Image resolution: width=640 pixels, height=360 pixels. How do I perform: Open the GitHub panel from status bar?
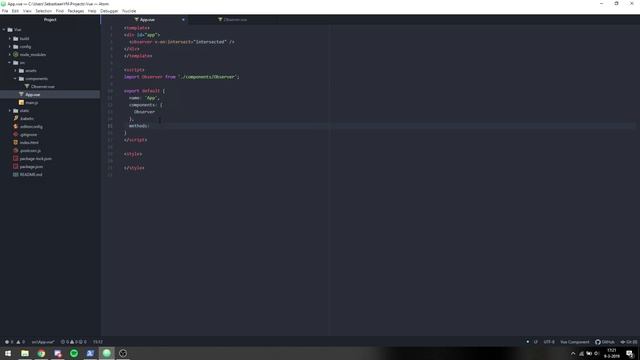pyautogui.click(x=604, y=342)
